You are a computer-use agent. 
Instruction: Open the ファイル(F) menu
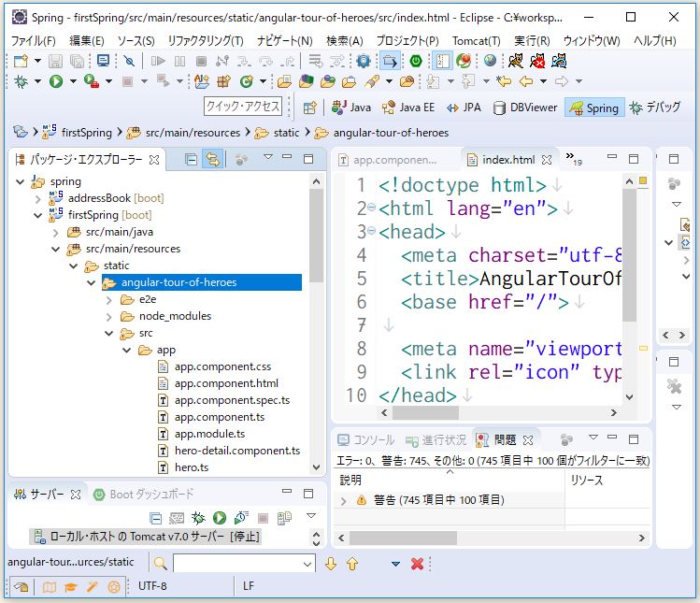coord(33,40)
